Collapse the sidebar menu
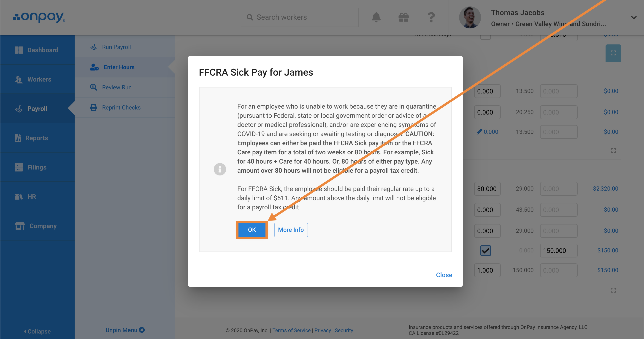 tap(37, 331)
